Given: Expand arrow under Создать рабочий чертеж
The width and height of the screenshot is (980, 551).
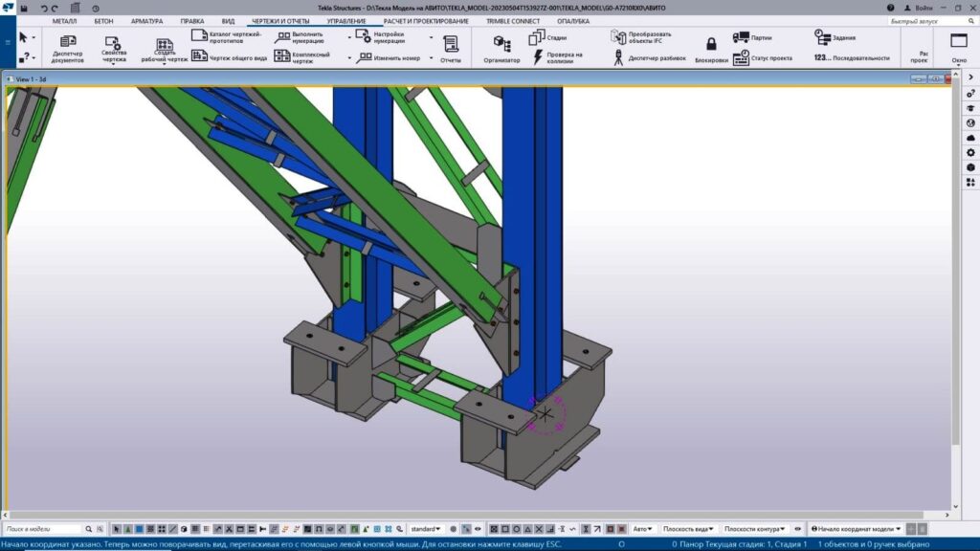Looking at the screenshot, I should 165,64.
